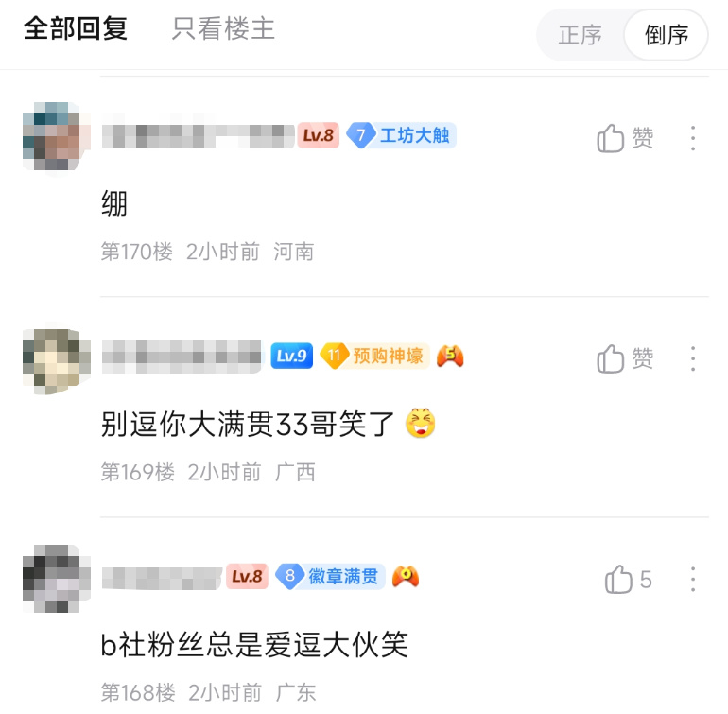
Task: Switch sort order to 正序
Action: coord(580,35)
